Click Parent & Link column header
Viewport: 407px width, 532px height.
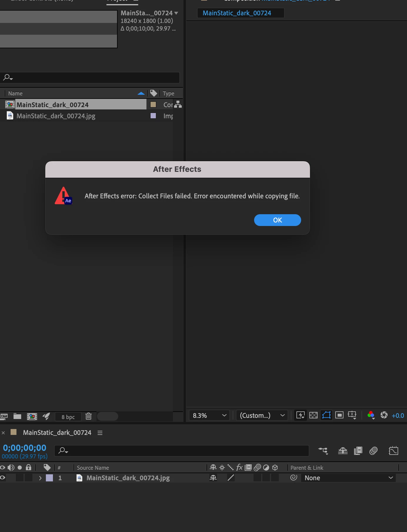307,468
